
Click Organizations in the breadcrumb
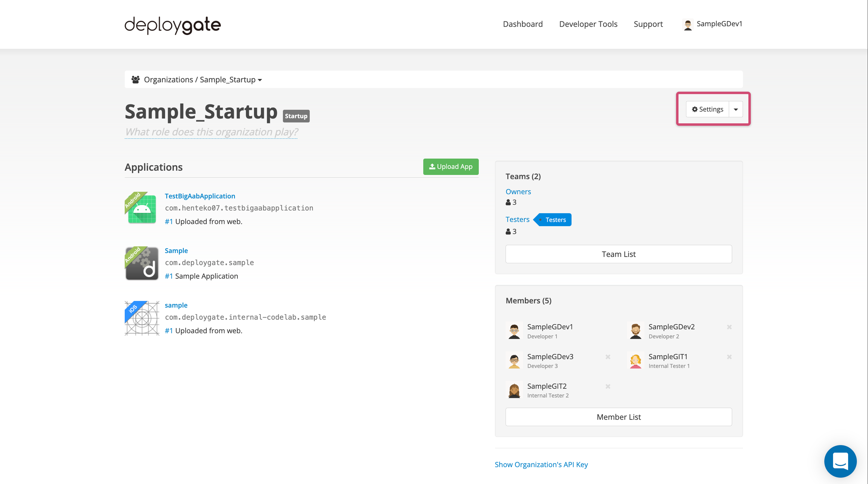pos(168,80)
